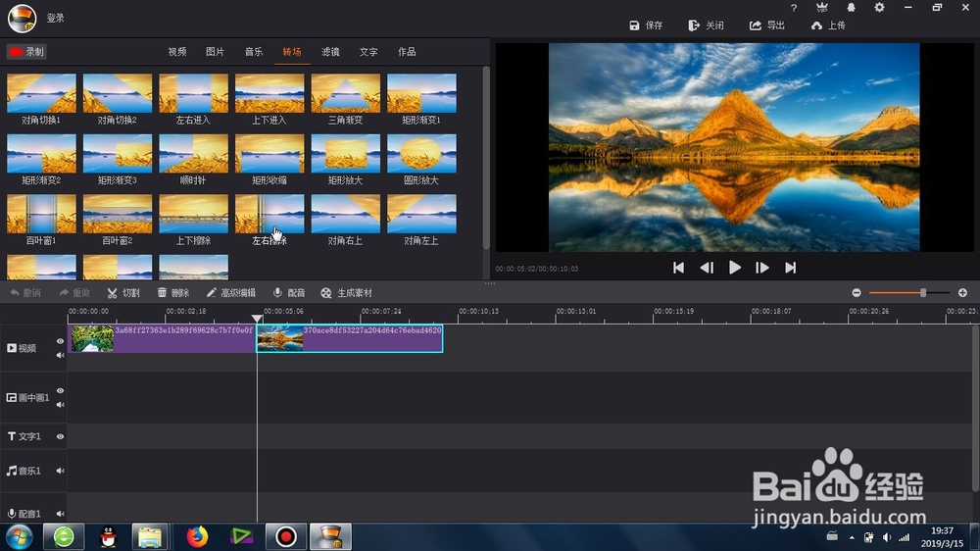Viewport: 980px width, 551px height.
Task: Mute the 音乐1 track
Action: 60,471
